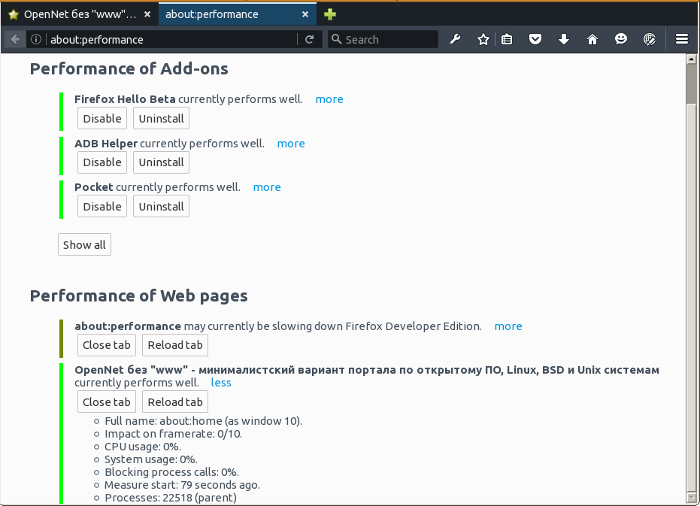Click the about:performance address bar
The width and height of the screenshot is (700, 506).
172,39
